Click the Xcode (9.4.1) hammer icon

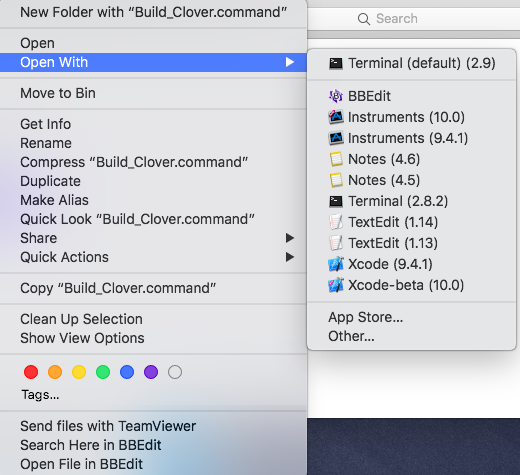(336, 264)
